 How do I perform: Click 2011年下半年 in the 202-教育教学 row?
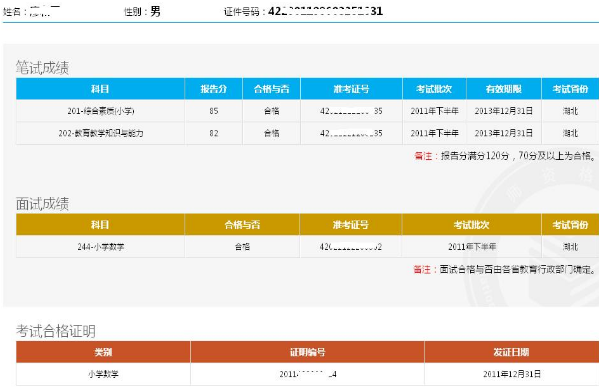(434, 133)
